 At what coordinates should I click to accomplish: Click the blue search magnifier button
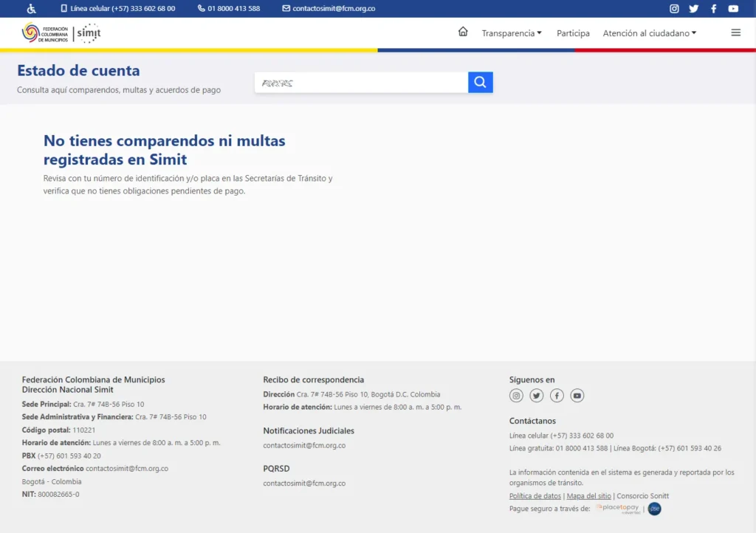[x=480, y=83]
